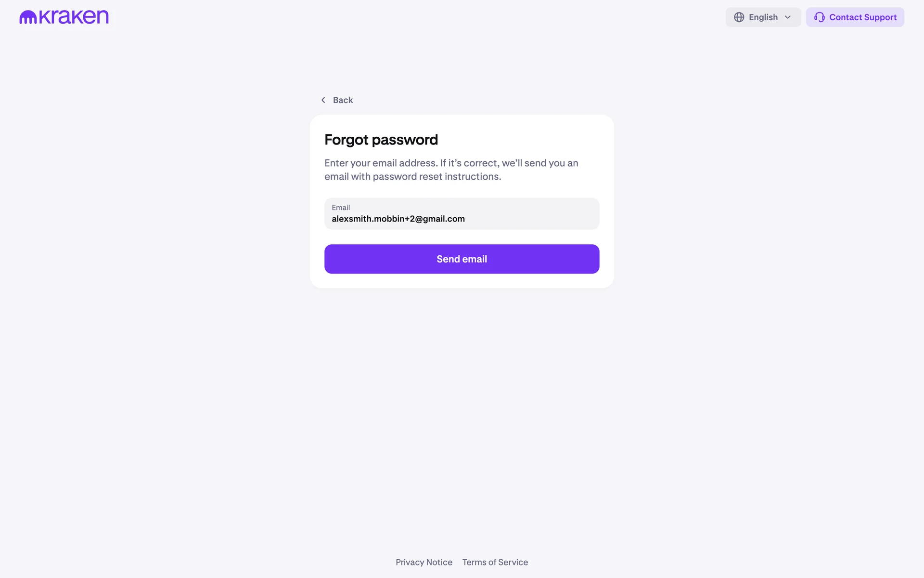Open the Privacy Notice link

pos(423,562)
